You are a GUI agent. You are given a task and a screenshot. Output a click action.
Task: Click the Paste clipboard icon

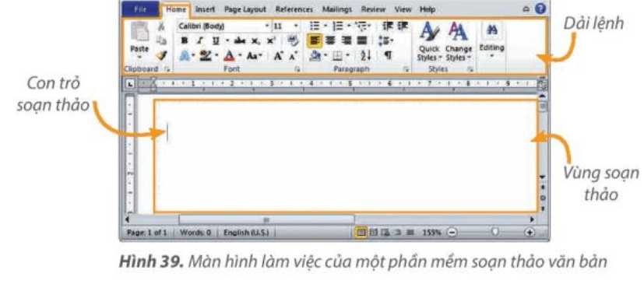click(x=139, y=32)
